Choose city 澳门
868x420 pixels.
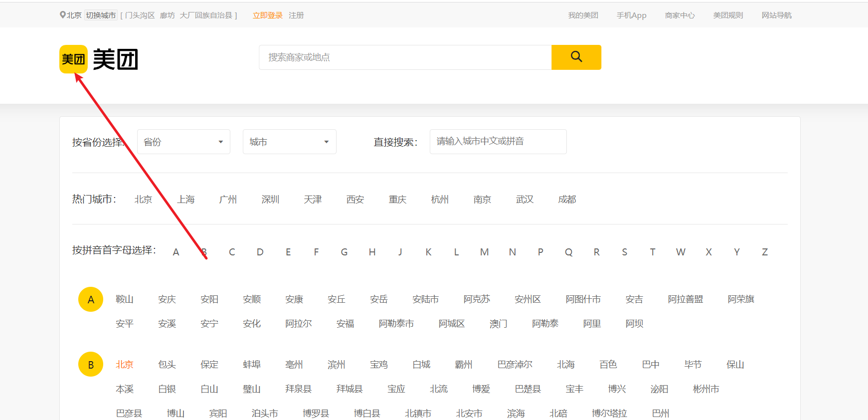pos(499,324)
